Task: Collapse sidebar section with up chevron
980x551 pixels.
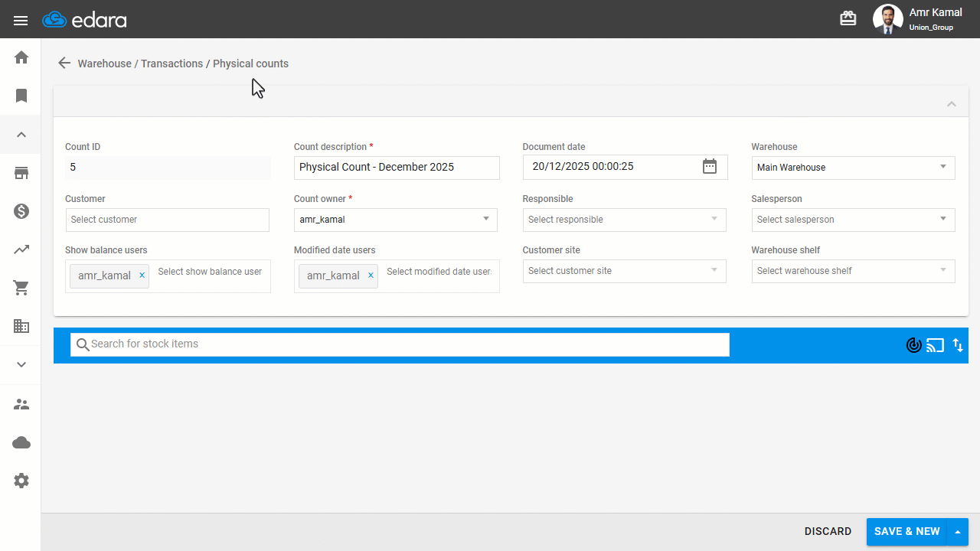Action: point(21,135)
